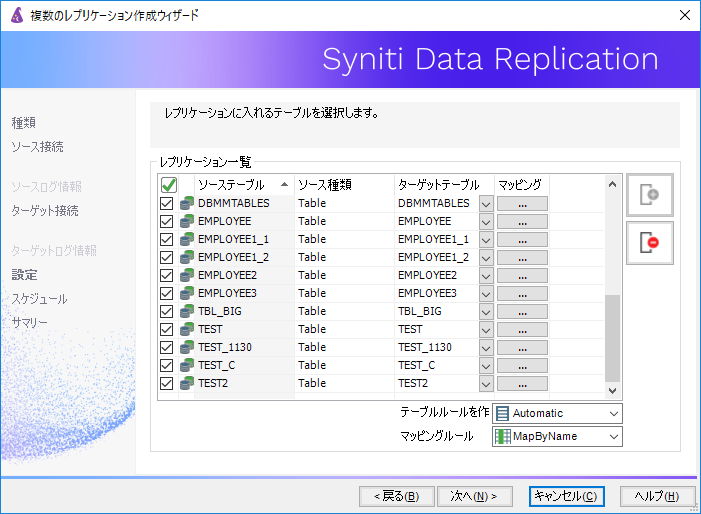
Task: Uncheck the EMPLOYEE1_1 row checkbox
Action: pos(166,239)
